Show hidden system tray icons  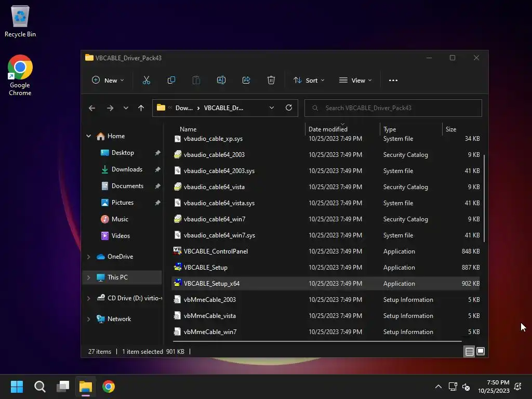(438, 387)
